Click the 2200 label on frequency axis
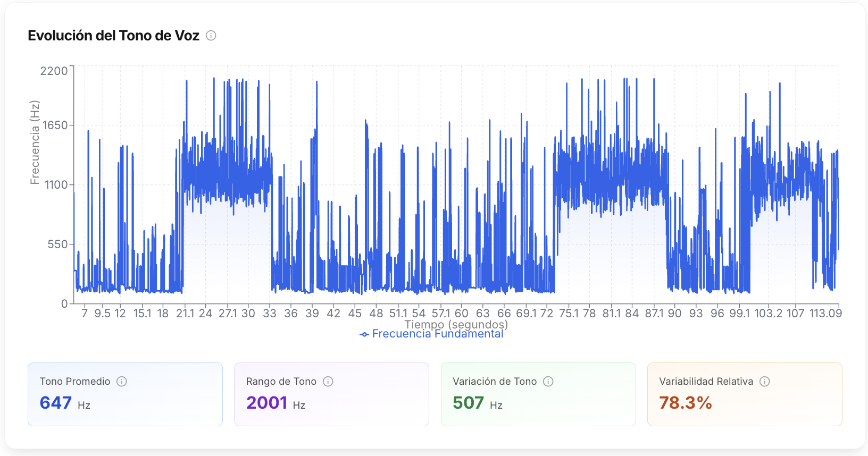868x456 pixels. pos(54,71)
